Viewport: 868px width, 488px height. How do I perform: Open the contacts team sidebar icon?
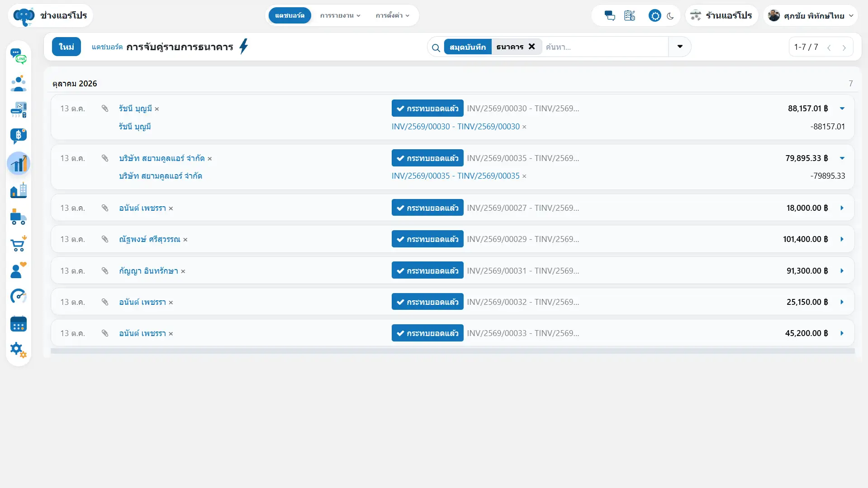coord(19,83)
